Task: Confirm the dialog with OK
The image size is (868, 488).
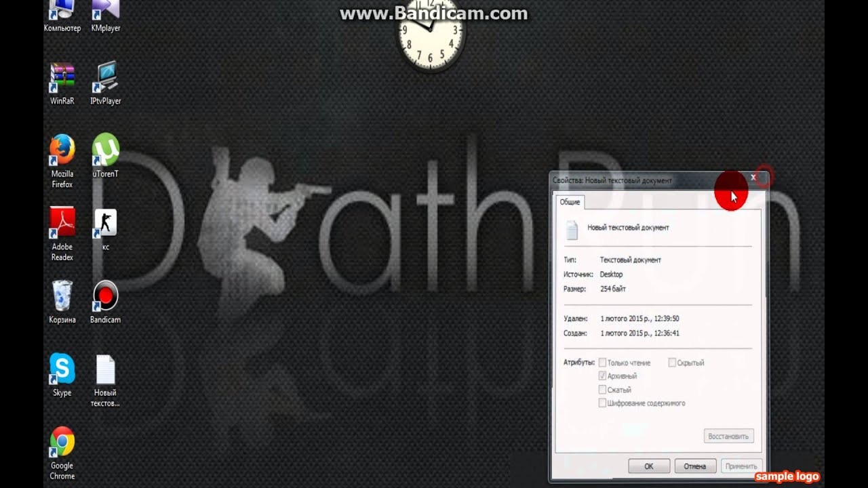Action: tap(649, 466)
